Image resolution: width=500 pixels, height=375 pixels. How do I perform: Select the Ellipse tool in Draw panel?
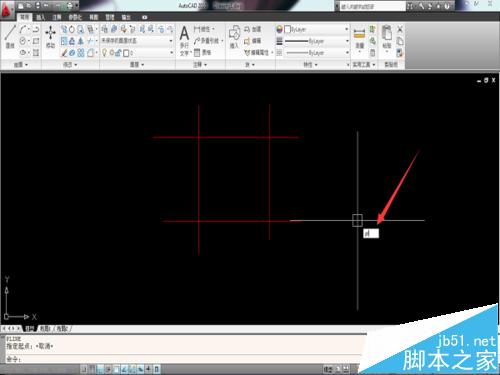click(x=23, y=52)
